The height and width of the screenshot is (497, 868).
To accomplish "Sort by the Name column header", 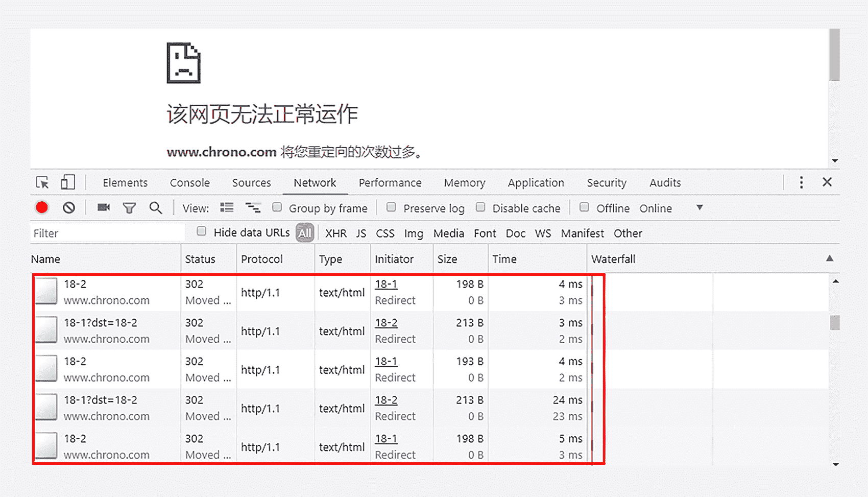I will (x=105, y=259).
